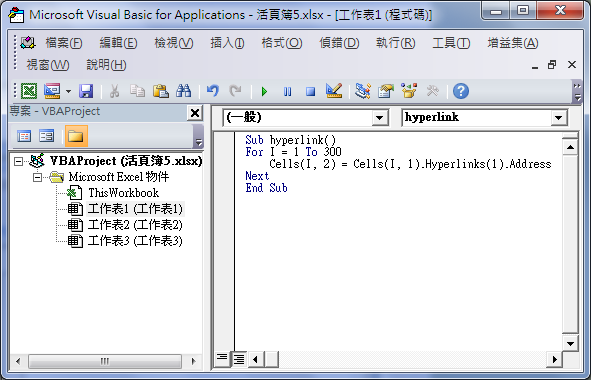591x380 pixels.
Task: Click code pane scroll right arrow
Action: tap(554, 359)
